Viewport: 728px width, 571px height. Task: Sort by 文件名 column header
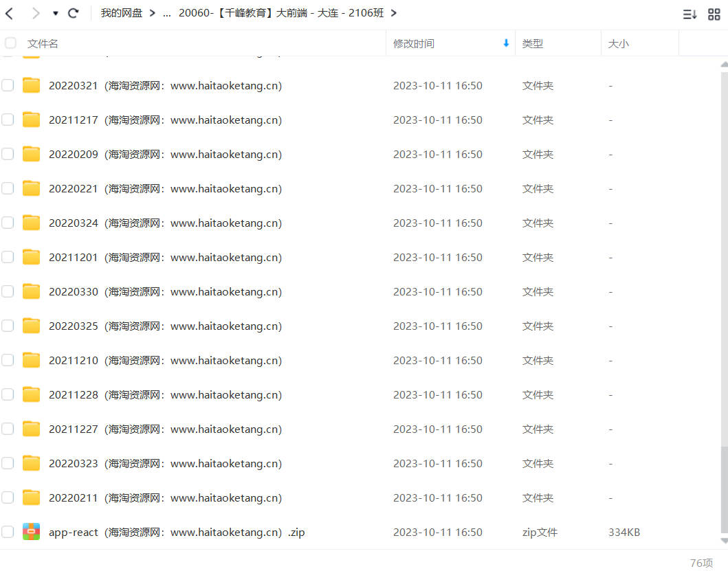pos(43,44)
